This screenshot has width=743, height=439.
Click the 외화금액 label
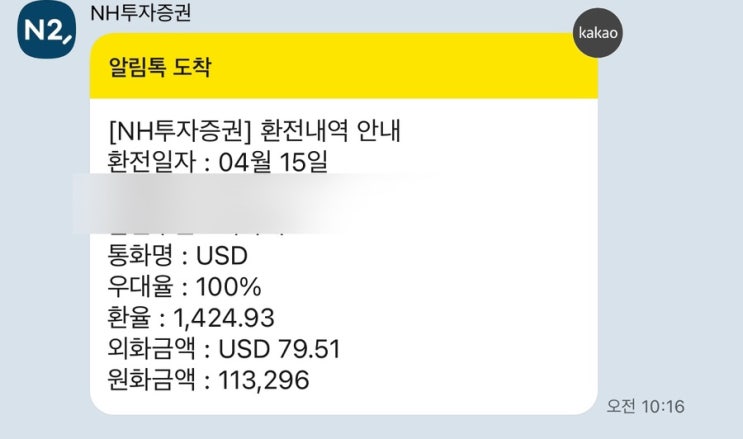[152, 350]
